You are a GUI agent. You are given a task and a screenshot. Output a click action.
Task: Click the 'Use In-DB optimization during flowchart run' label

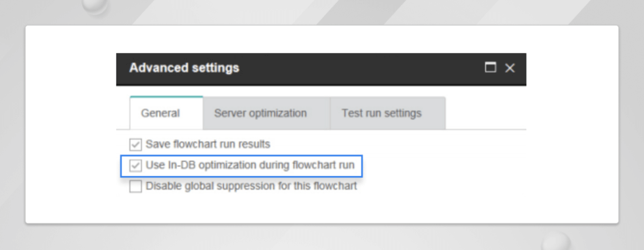coord(250,165)
